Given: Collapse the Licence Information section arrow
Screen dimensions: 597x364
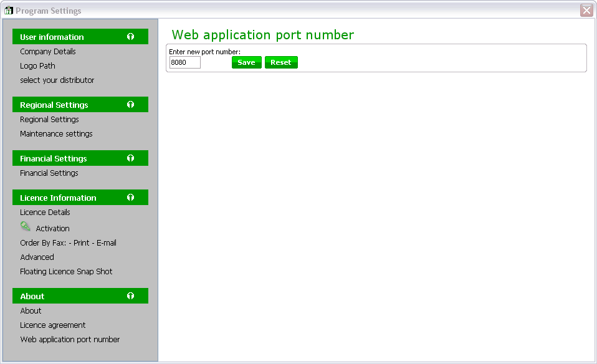Looking at the screenshot, I should (x=131, y=198).
